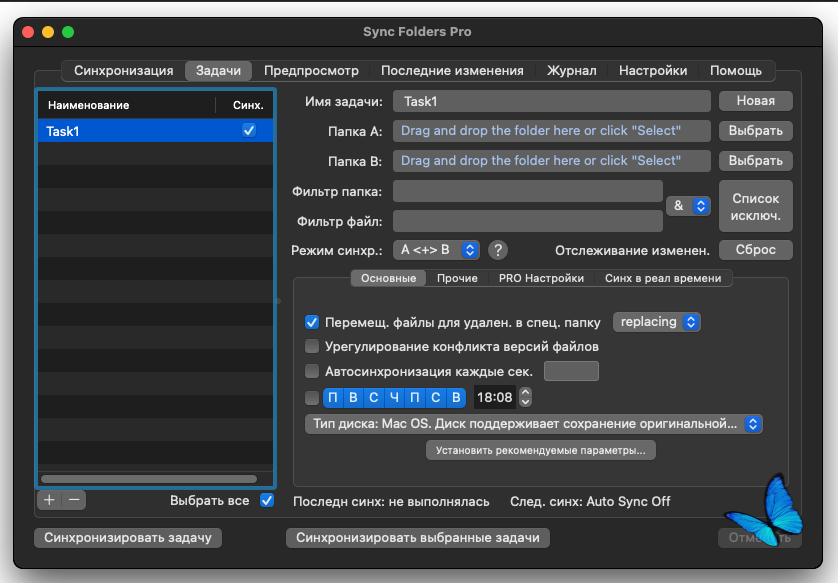The width and height of the screenshot is (838, 583).
Task: Switch to the Прочие sub-tab
Action: (457, 278)
